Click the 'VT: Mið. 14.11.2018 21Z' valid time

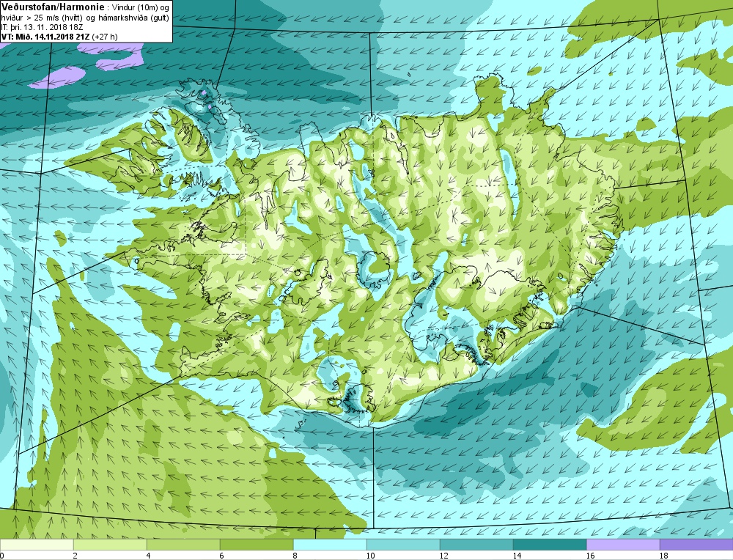(x=45, y=37)
